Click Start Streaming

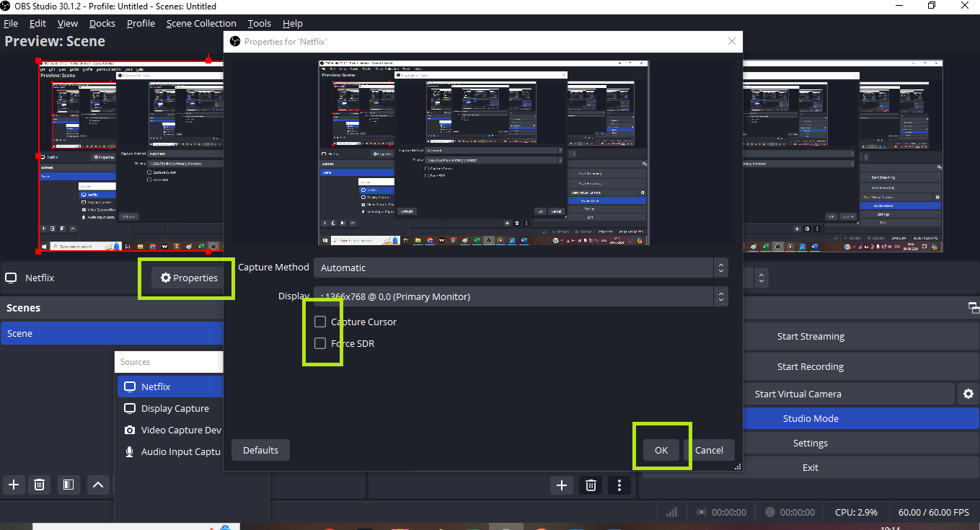tap(811, 336)
